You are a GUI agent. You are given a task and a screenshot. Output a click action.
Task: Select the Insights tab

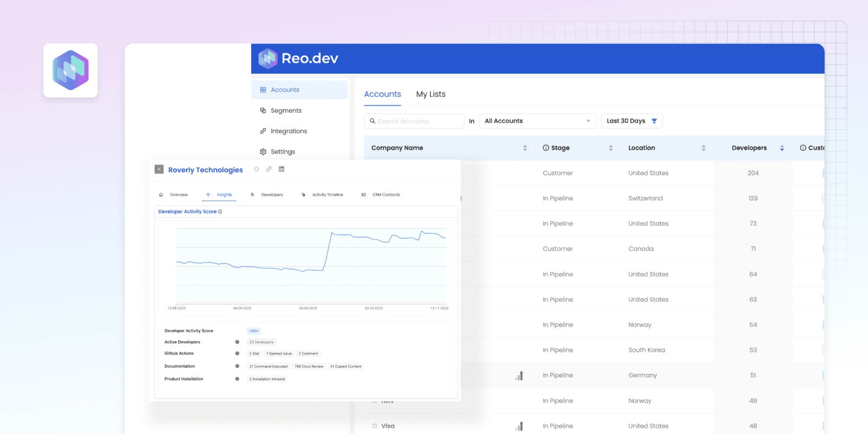pyautogui.click(x=219, y=195)
